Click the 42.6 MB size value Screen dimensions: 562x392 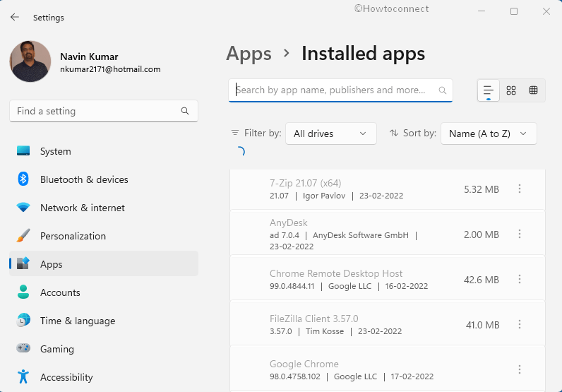point(482,280)
